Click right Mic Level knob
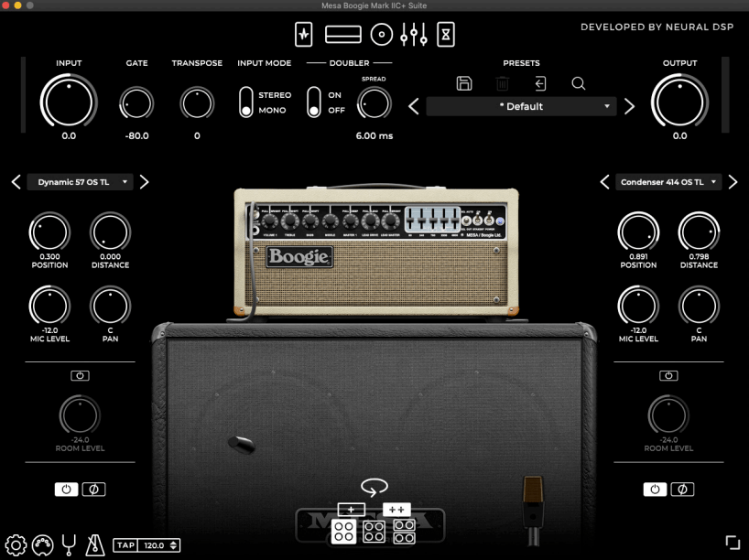 [638, 306]
